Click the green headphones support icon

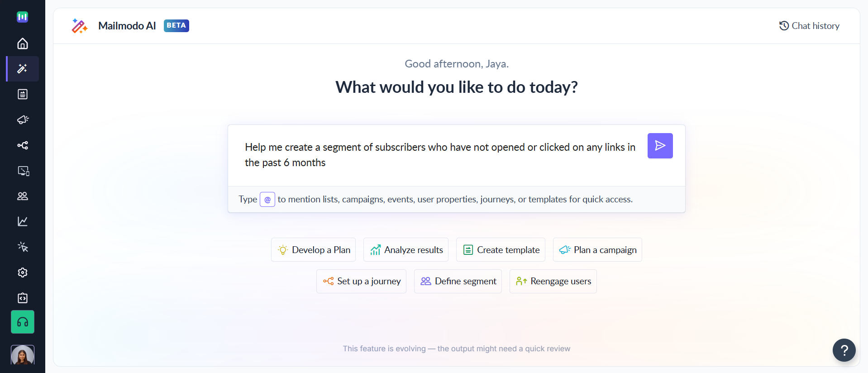tap(23, 322)
